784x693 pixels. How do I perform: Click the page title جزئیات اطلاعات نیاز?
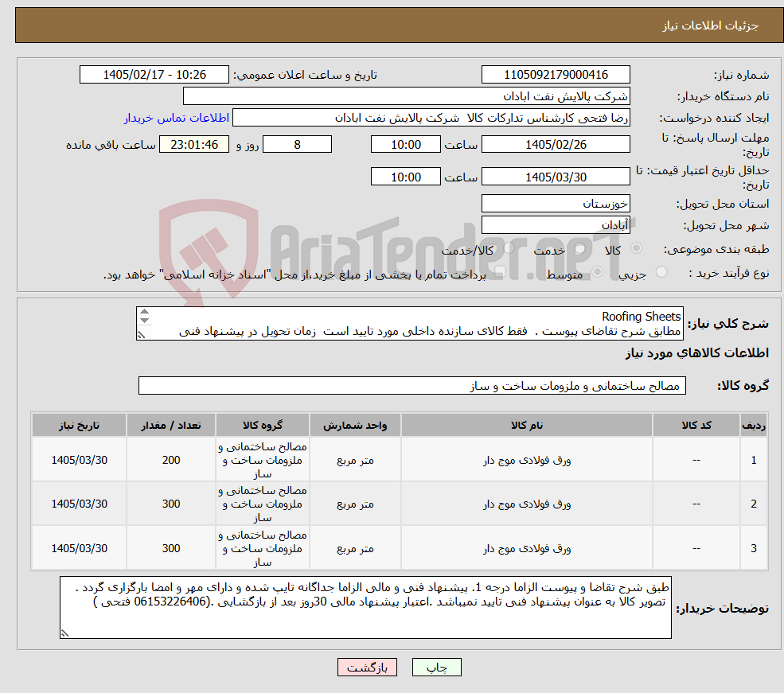click(x=711, y=25)
